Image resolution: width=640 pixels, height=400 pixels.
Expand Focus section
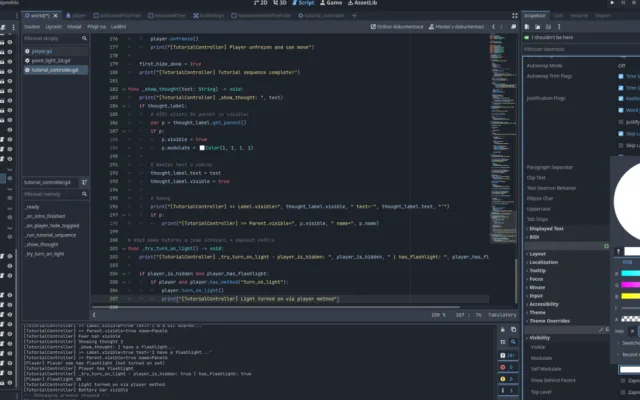(535, 279)
